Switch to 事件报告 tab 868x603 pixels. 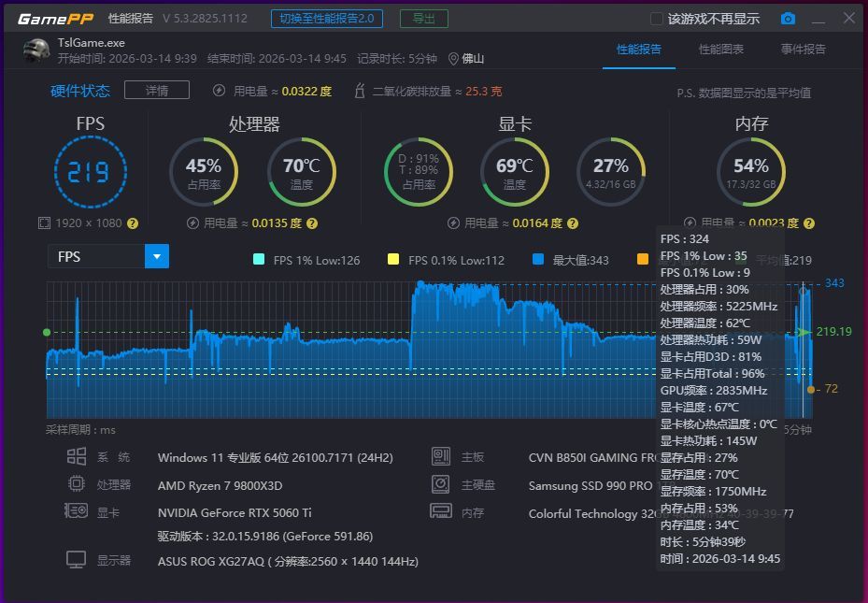click(x=804, y=50)
